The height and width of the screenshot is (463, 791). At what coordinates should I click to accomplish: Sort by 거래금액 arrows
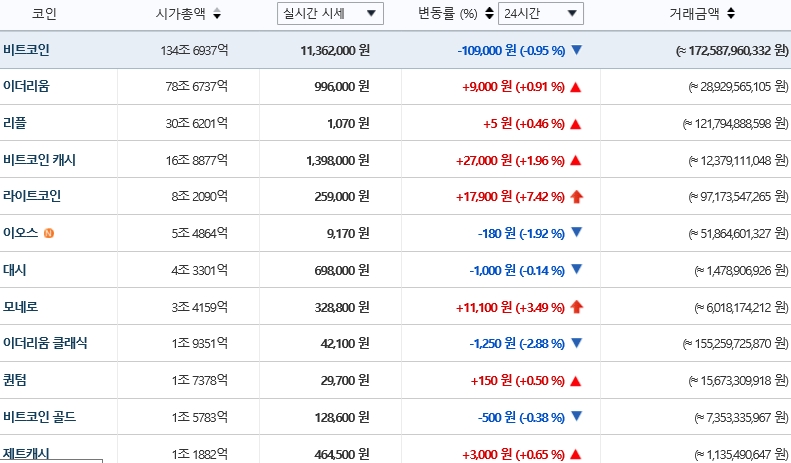coord(731,14)
